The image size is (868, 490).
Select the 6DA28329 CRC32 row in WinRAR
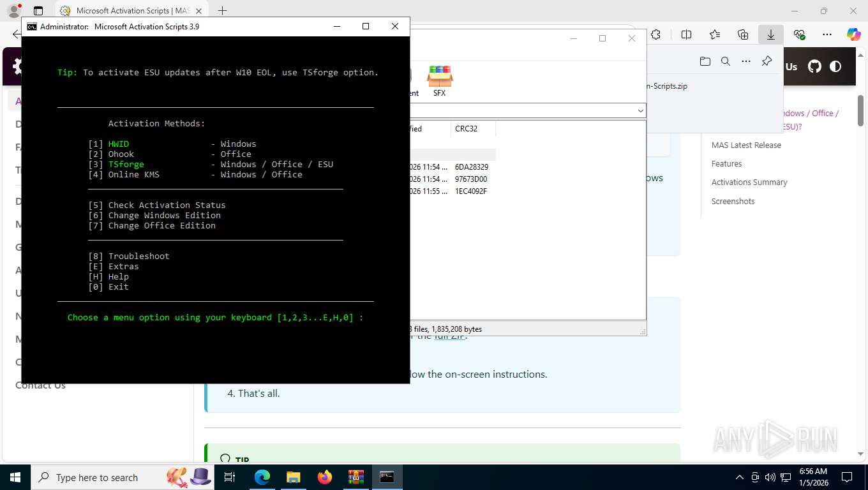tap(451, 167)
